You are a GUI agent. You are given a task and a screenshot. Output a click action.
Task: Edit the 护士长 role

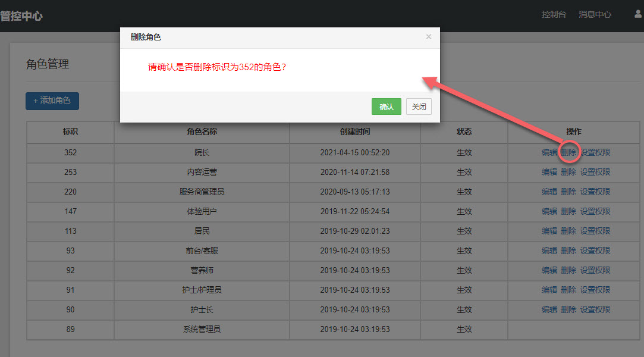[x=549, y=309]
